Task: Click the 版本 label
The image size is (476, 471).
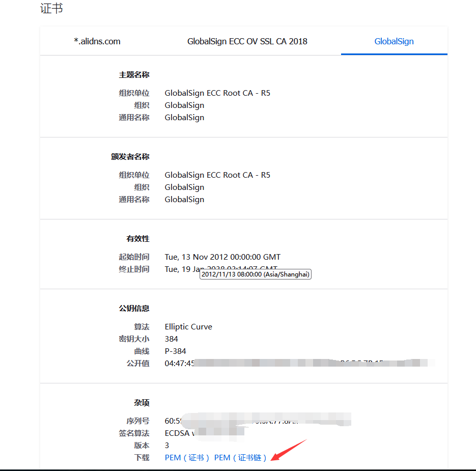Action: tap(142, 445)
